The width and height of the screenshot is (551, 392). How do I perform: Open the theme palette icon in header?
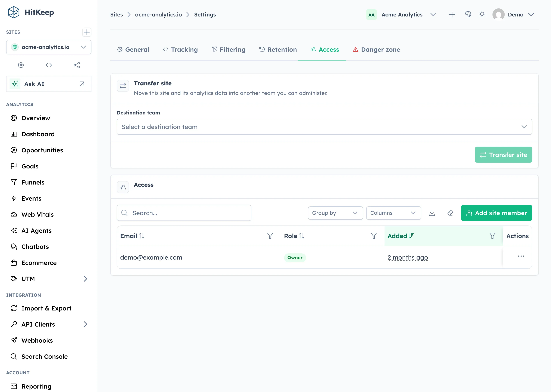pos(468,15)
